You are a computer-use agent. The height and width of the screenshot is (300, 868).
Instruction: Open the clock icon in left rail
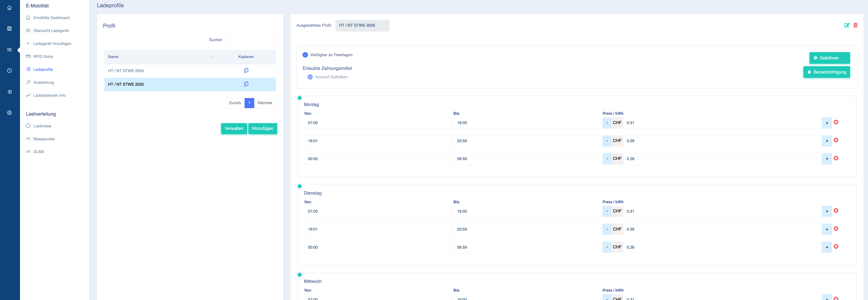click(10, 71)
